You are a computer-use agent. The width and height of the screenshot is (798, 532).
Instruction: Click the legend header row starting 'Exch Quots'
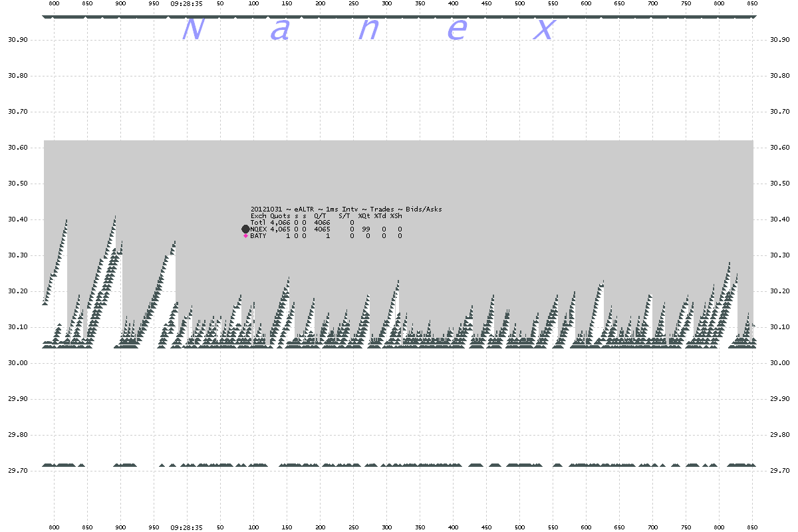click(327, 215)
